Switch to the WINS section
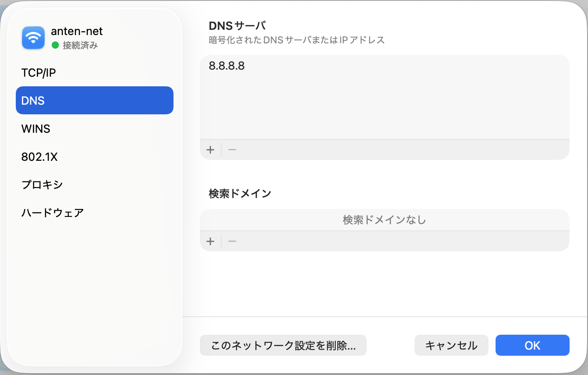Screen dimensions: 588x375 tap(36, 129)
